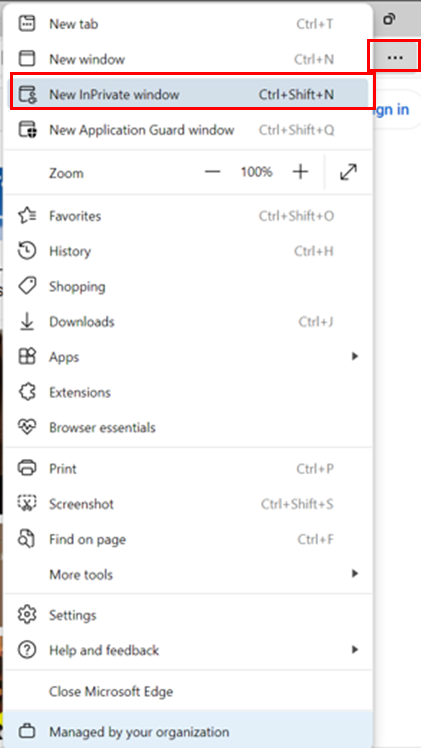Open the Extensions menu entry

(x=188, y=392)
